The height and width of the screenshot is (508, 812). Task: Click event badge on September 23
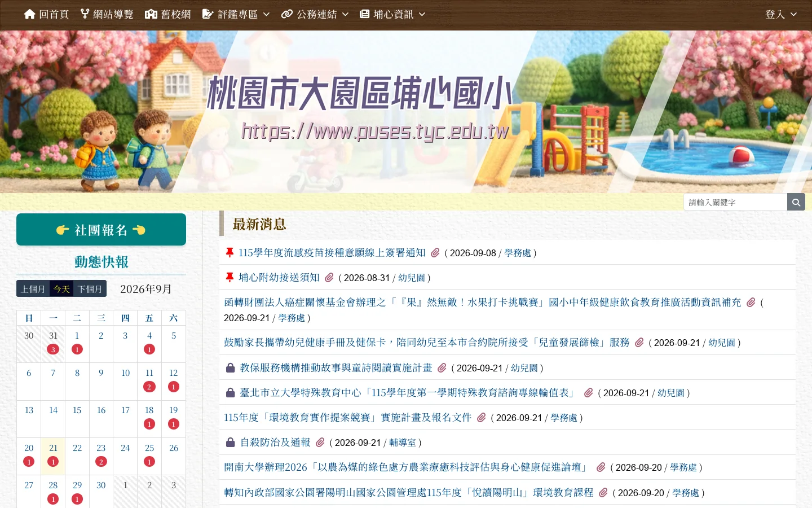point(101,462)
